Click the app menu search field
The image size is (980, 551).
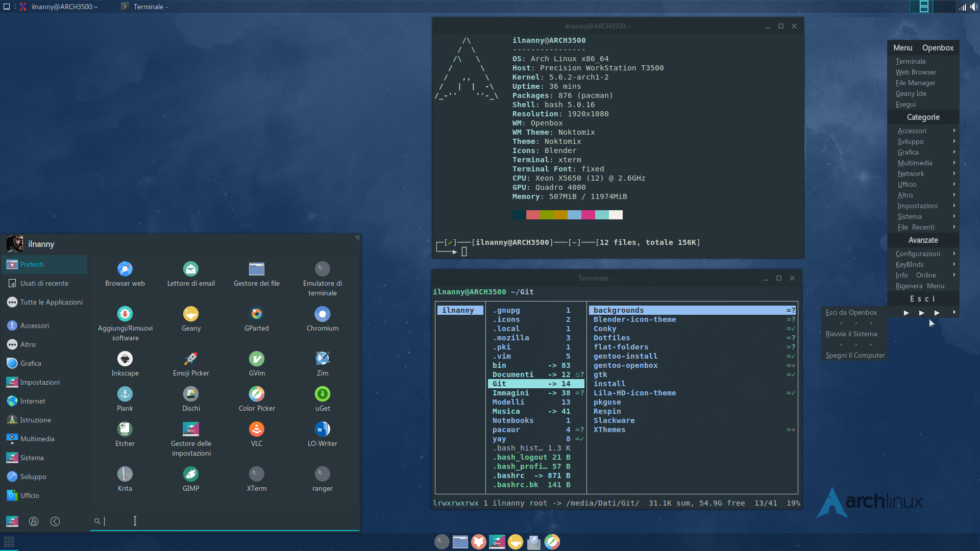(225, 521)
